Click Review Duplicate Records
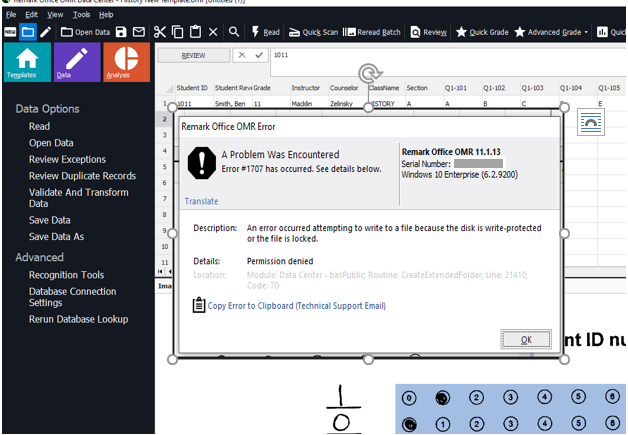Viewport: 628px width, 435px height. coord(82,176)
